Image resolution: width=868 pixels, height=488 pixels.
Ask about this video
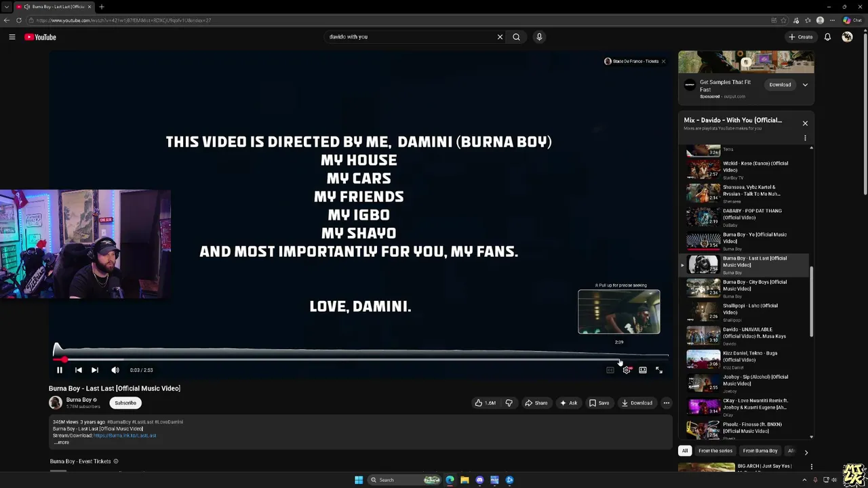click(x=568, y=403)
